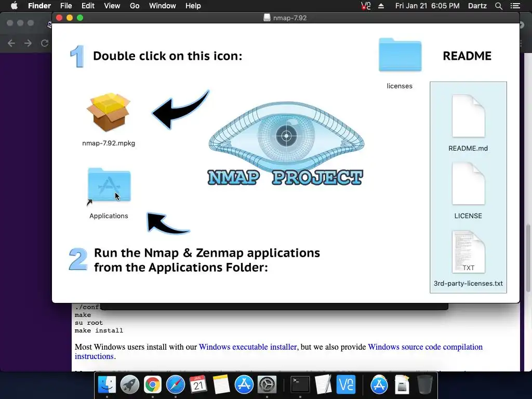Click the Applications folder label
Screen dimensions: 532x399
click(109, 216)
